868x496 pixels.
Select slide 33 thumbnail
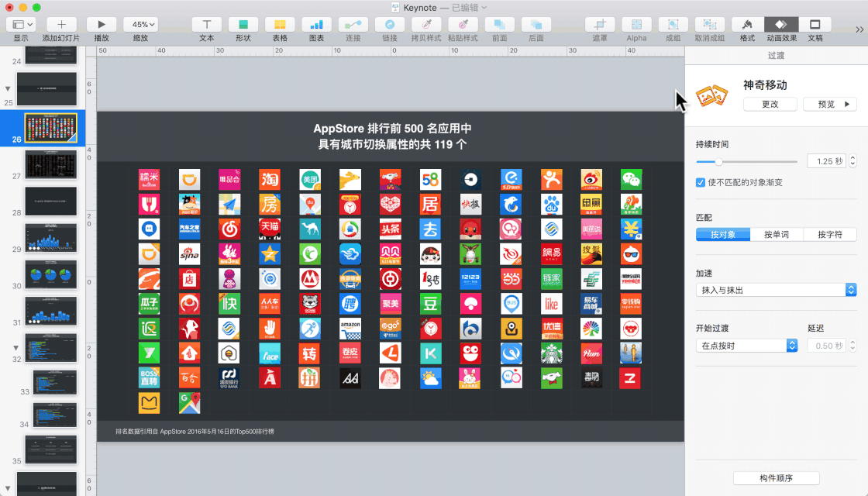click(x=55, y=383)
